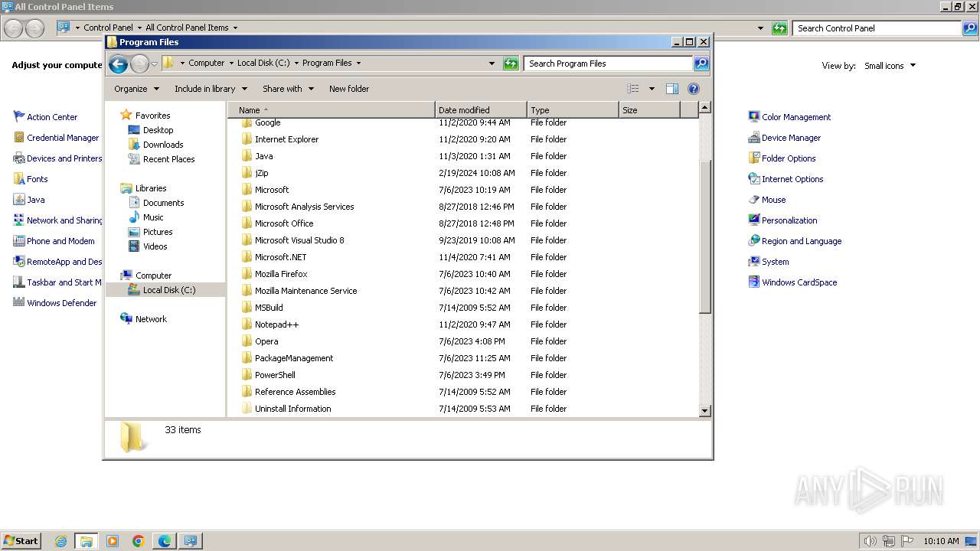The image size is (980, 551).
Task: Open the view options dropdown arrow
Action: point(652,89)
